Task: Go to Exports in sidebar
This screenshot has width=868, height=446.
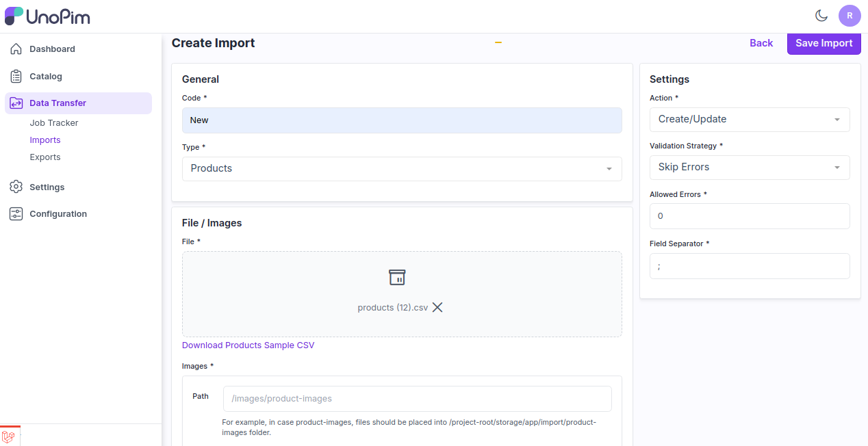Action: point(45,157)
